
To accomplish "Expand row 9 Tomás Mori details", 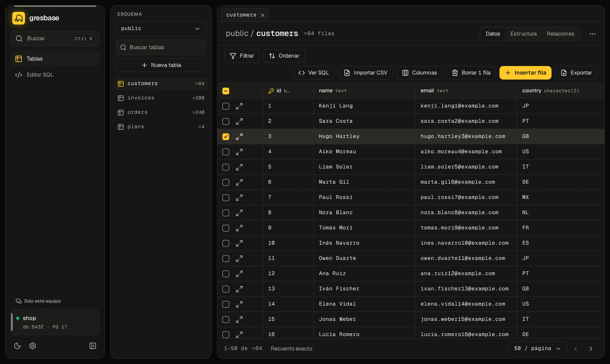I will coord(239,228).
